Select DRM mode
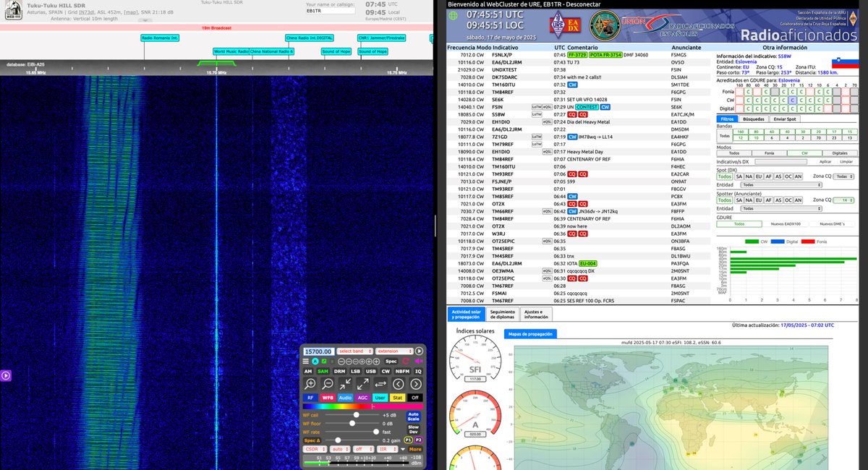 [x=340, y=372]
